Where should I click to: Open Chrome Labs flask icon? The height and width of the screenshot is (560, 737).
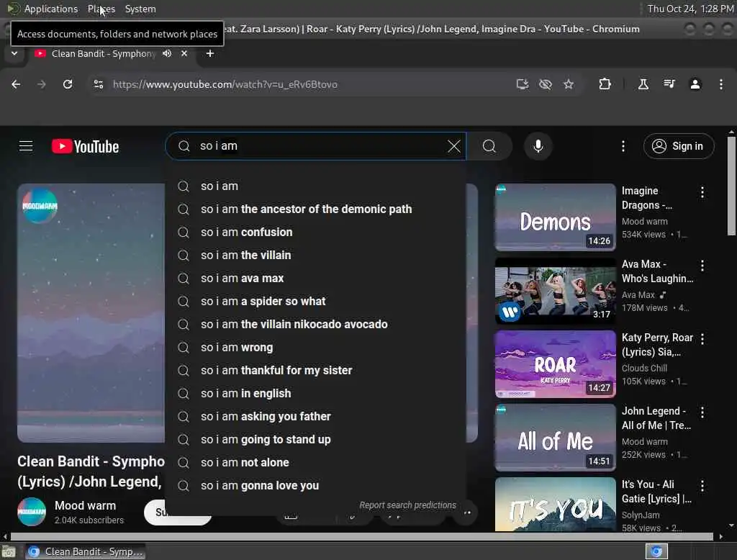[x=643, y=84]
